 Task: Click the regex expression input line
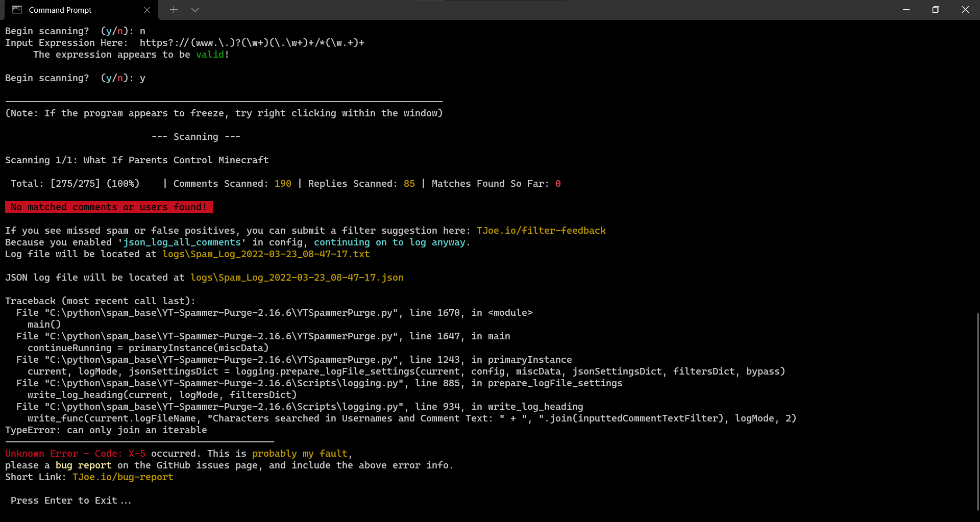185,42
